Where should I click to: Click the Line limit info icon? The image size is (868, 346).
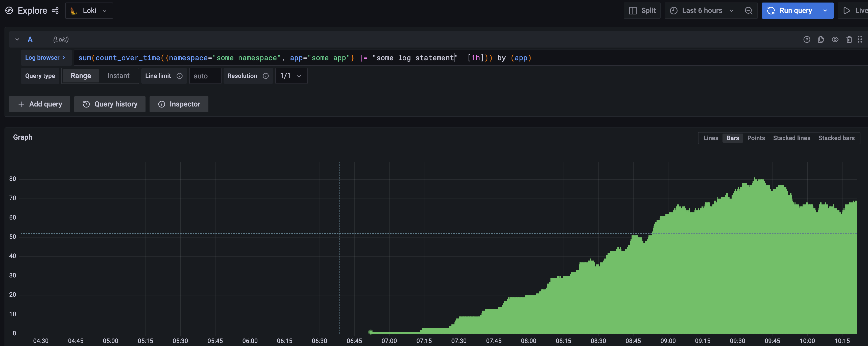click(x=180, y=76)
